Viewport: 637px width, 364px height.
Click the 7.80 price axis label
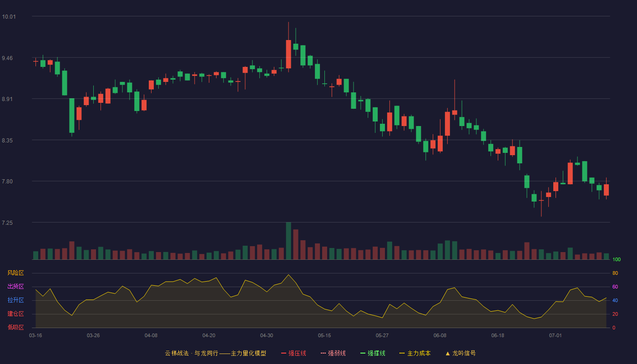(x=7, y=182)
